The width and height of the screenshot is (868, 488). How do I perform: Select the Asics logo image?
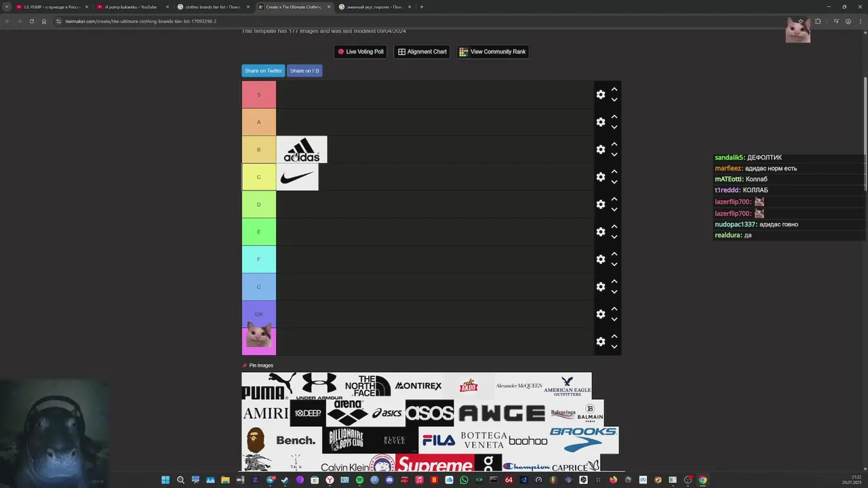[x=387, y=413]
